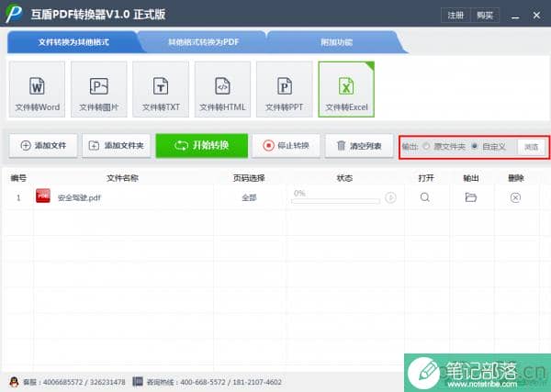This screenshot has height=392, width=551.
Task: Minimize the PDF converter window
Action: (515, 16)
